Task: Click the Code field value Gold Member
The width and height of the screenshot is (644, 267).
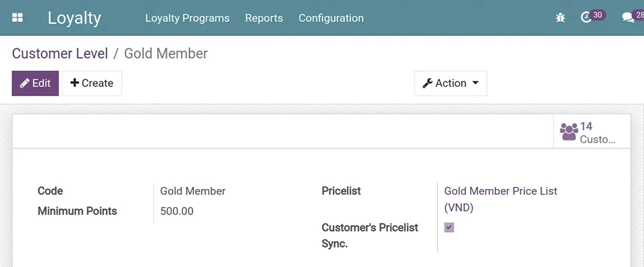Action: (x=193, y=191)
